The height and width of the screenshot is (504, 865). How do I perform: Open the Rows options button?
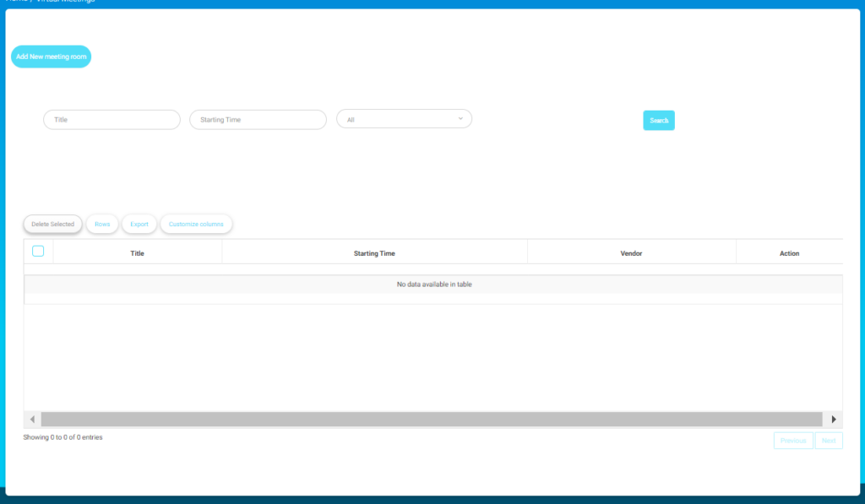pos(102,224)
